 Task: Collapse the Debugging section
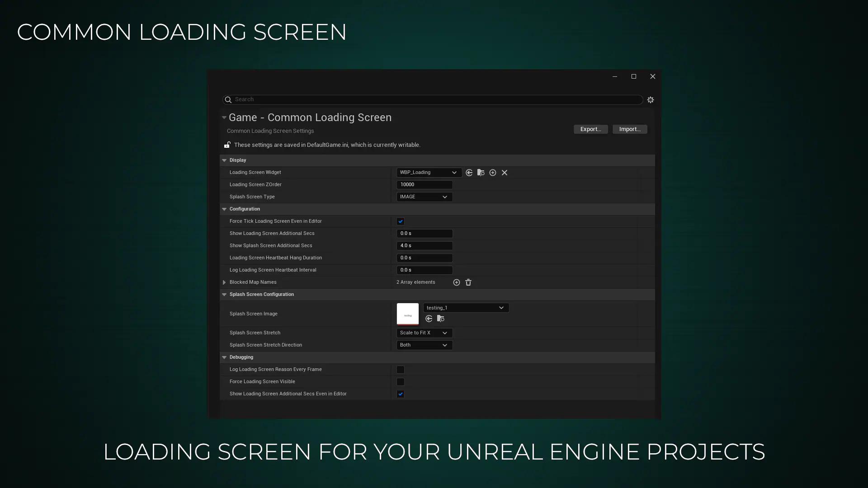point(224,357)
